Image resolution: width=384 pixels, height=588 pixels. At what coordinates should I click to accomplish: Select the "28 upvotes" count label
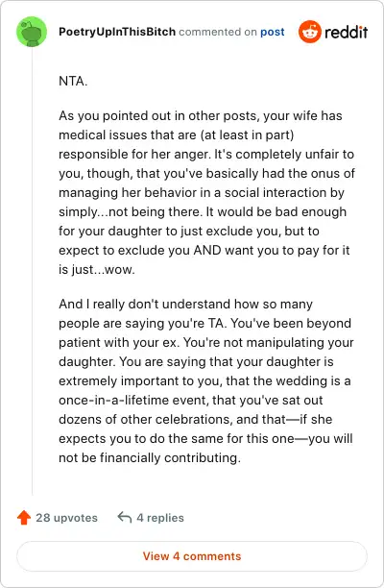(x=66, y=518)
